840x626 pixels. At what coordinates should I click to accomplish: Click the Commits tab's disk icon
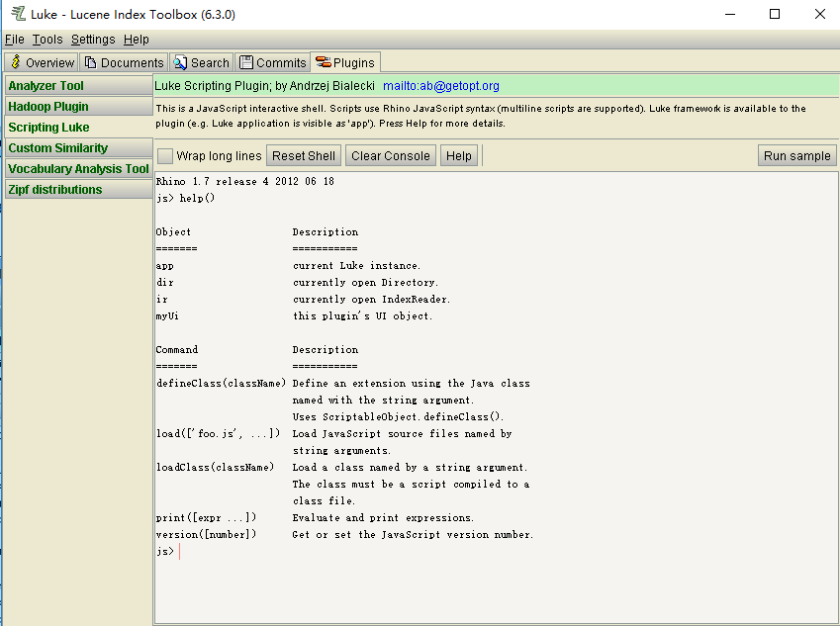(246, 62)
